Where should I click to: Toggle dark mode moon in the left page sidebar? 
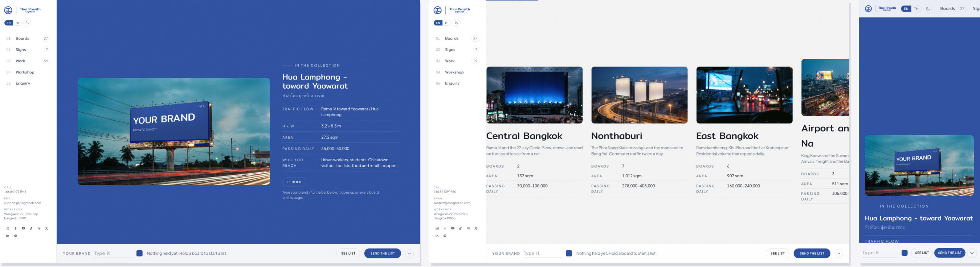pos(27,23)
